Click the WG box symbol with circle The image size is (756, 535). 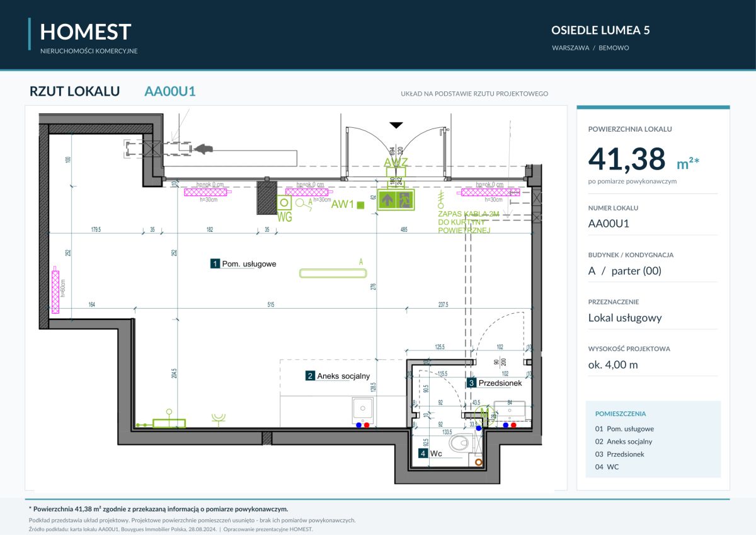coord(284,203)
